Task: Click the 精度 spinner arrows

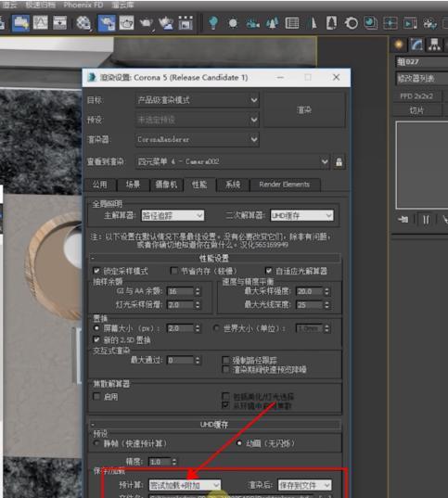Action: (x=174, y=462)
